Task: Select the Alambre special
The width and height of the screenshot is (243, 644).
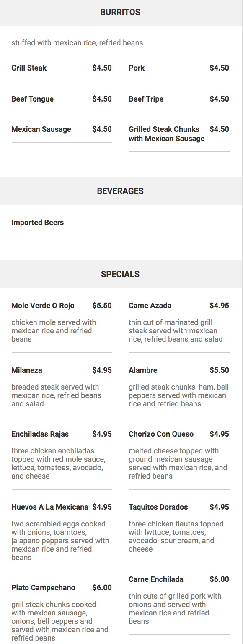Action: [179, 387]
